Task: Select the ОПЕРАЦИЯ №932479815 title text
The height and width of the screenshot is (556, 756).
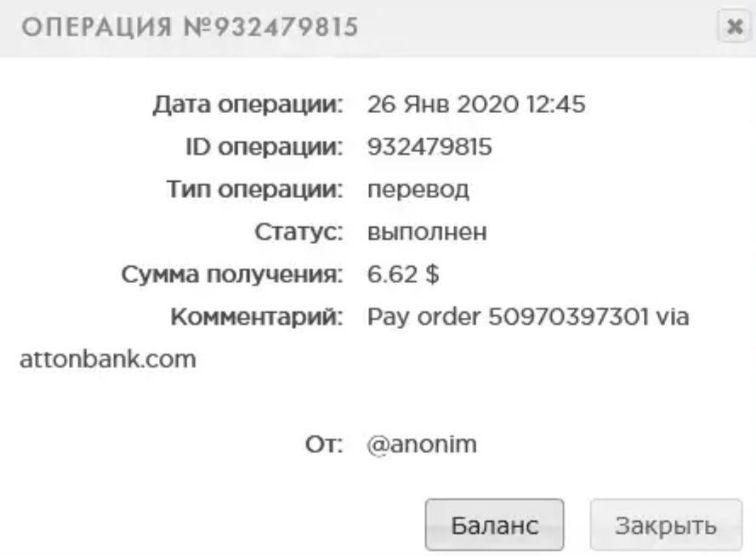Action: coord(190,26)
